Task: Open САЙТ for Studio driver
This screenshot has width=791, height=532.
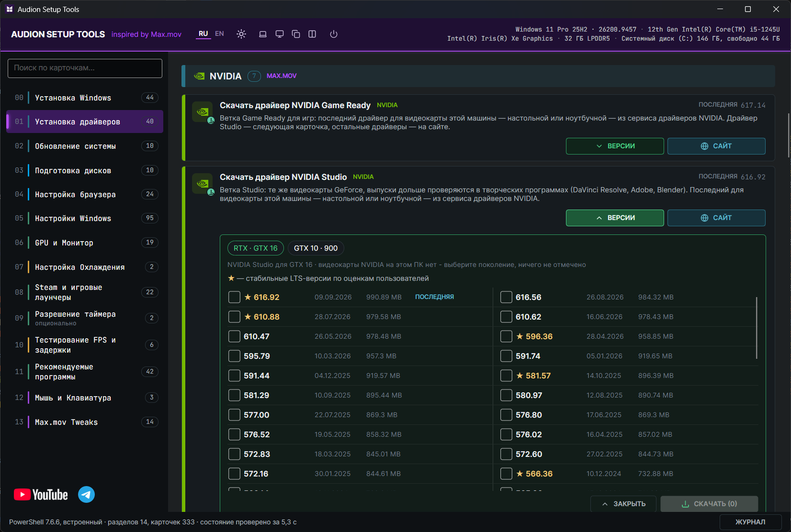Action: [716, 218]
